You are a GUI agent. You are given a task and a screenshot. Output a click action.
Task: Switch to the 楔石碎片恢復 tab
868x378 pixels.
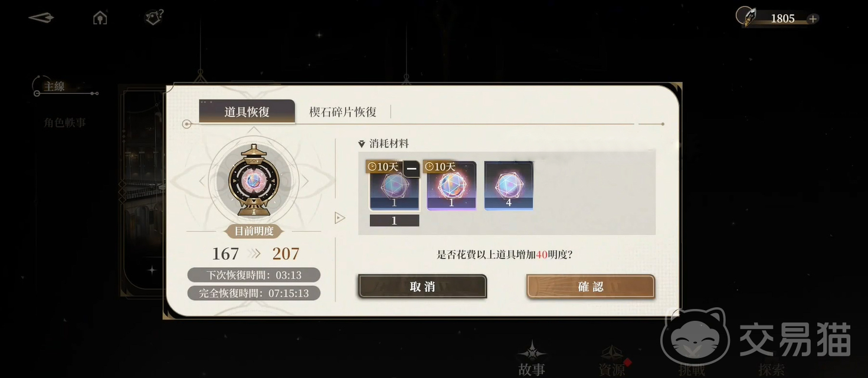(x=343, y=111)
